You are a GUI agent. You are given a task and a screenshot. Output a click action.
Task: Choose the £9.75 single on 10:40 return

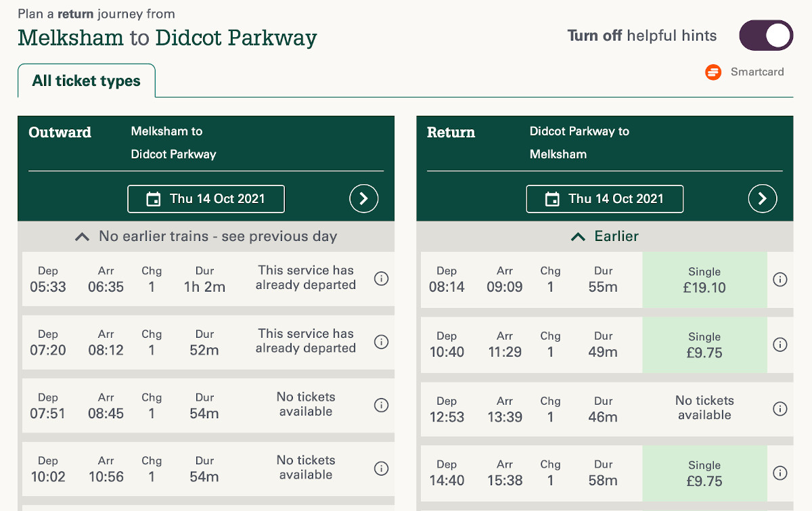704,345
